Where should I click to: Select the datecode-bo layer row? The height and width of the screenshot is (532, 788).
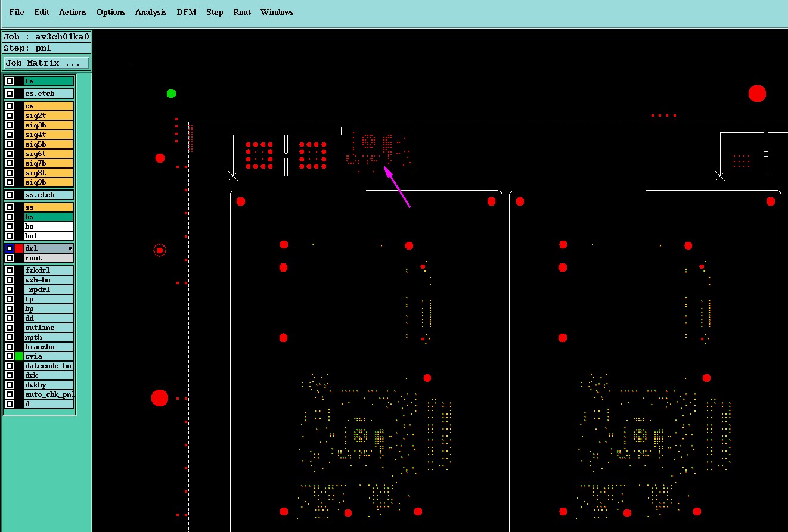coord(49,366)
